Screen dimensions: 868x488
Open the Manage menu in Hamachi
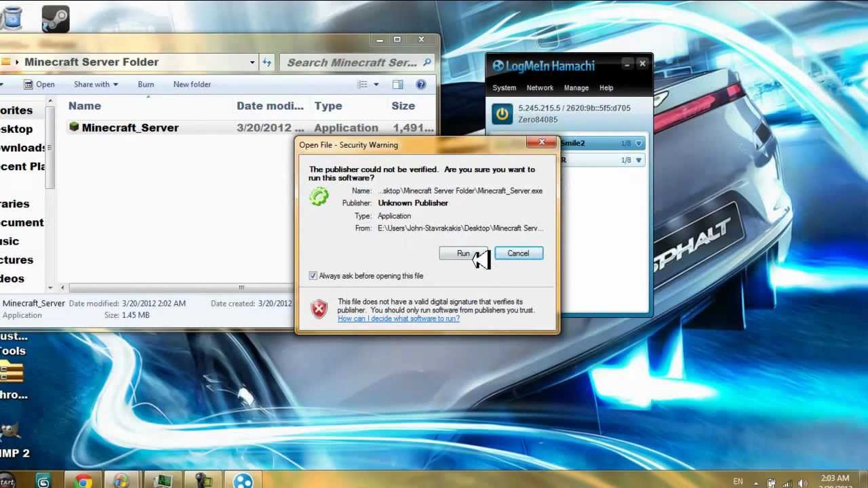[x=576, y=87]
